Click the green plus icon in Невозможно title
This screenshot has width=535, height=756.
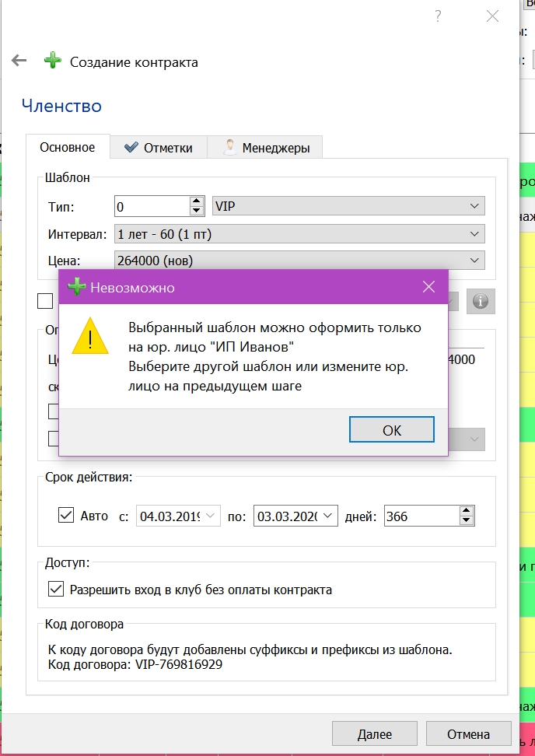click(x=77, y=287)
